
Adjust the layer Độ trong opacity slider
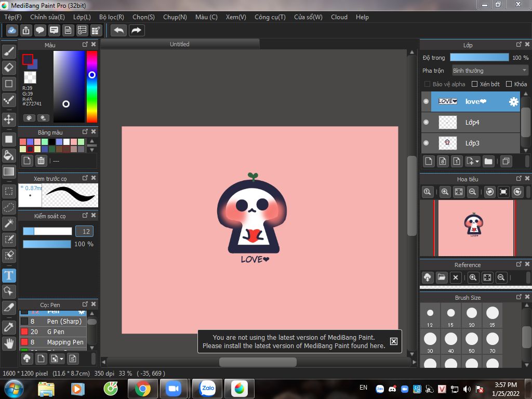point(480,57)
